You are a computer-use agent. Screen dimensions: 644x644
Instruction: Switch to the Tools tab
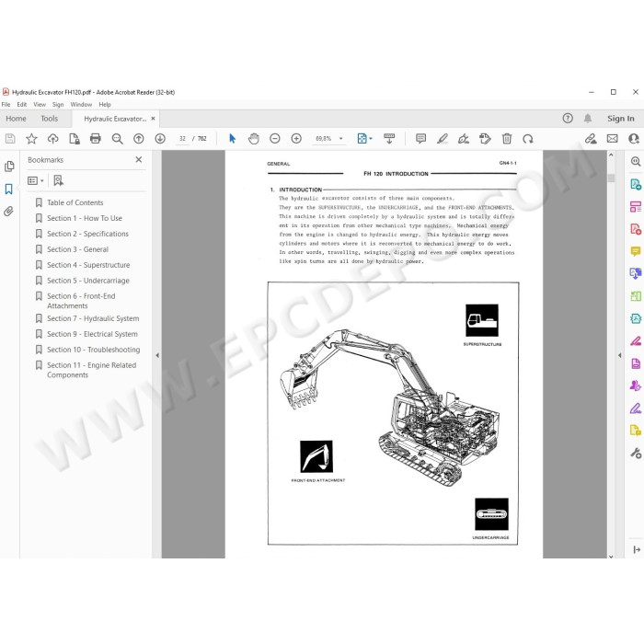[x=50, y=119]
